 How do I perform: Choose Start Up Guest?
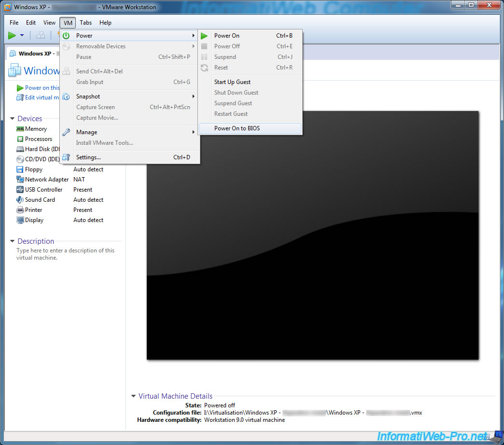click(x=250, y=82)
